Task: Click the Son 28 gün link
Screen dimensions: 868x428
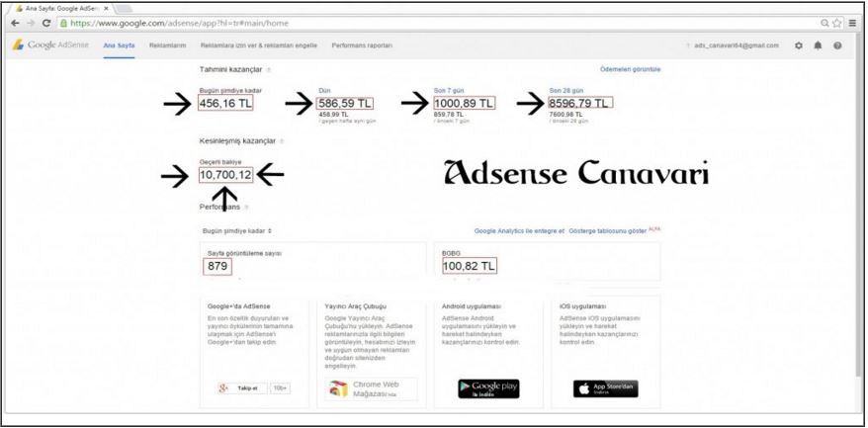Action: tap(564, 90)
